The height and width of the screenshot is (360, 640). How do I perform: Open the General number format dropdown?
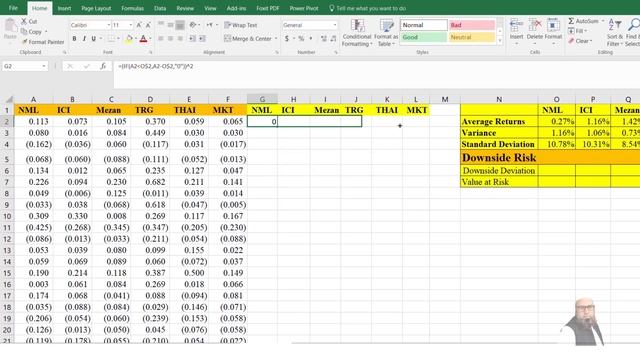click(x=335, y=25)
